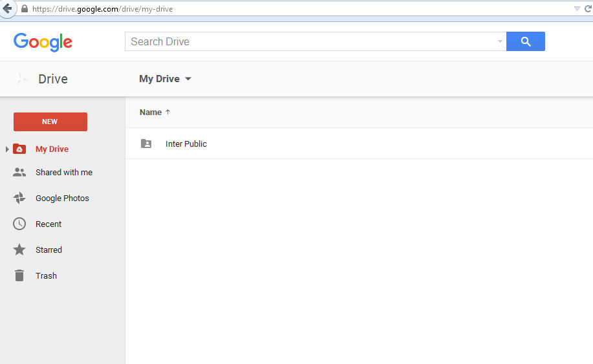Click the Google logo

[x=43, y=42]
